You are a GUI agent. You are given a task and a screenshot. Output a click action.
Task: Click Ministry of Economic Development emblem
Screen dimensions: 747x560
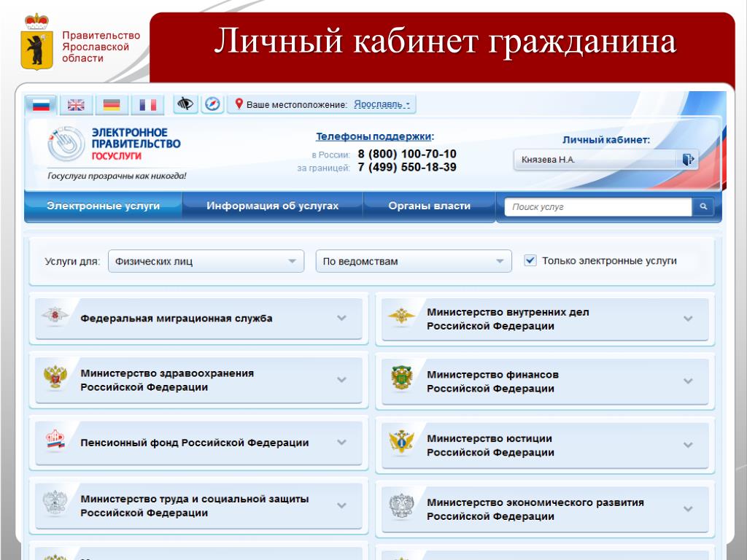[x=401, y=506]
